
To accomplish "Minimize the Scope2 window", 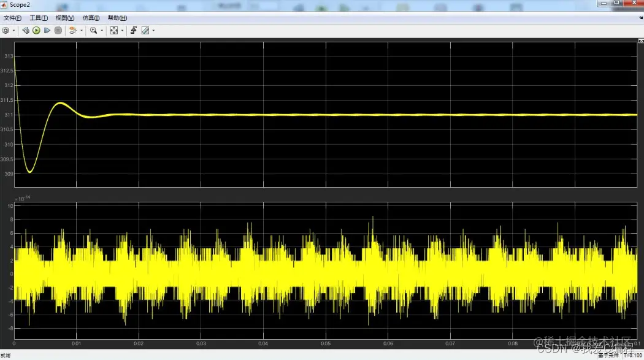I will (x=604, y=3).
